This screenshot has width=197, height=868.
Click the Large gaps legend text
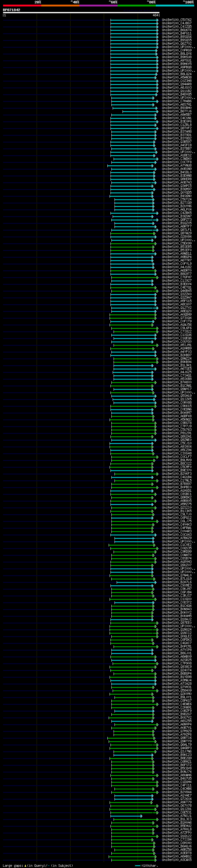38,865
